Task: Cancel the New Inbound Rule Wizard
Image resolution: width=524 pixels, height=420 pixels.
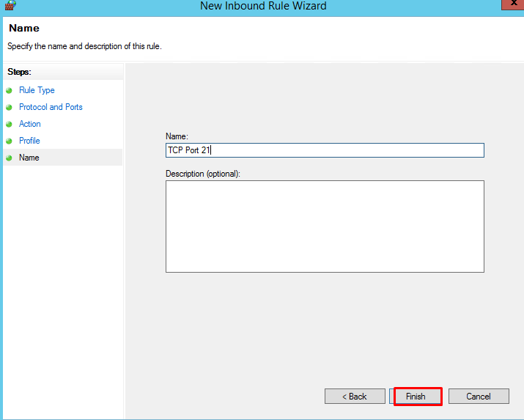Action: coord(479,397)
